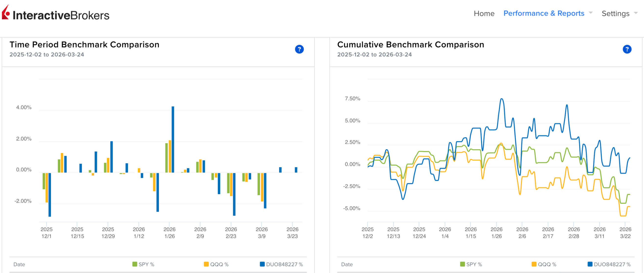Open the Home menu item
Image resolution: width=644 pixels, height=273 pixels.
[484, 13]
